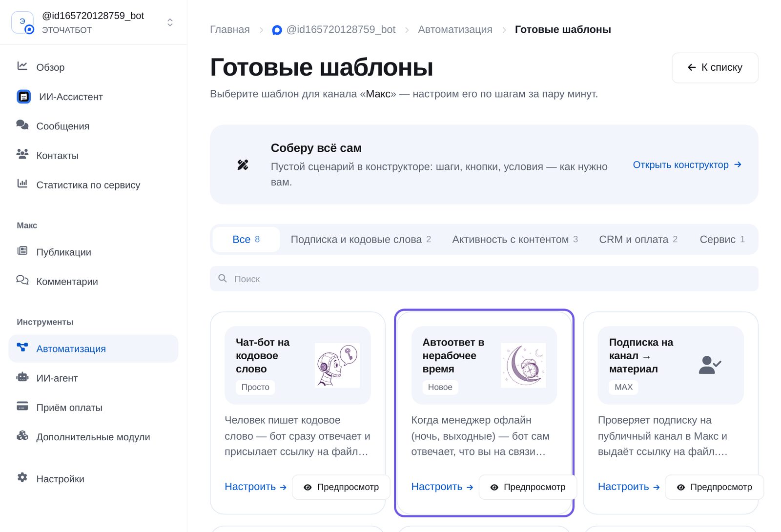Image resolution: width=781 pixels, height=532 pixels.
Task: Click the К списку button
Action: point(715,68)
